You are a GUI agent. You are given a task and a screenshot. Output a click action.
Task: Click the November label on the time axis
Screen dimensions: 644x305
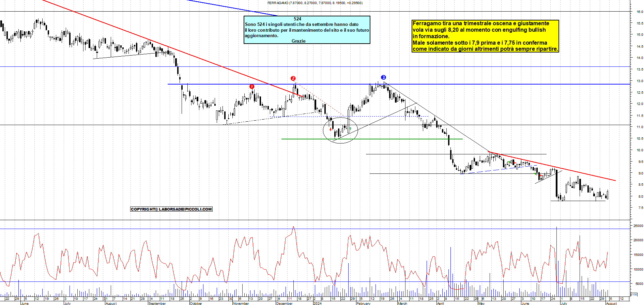tap(241, 303)
